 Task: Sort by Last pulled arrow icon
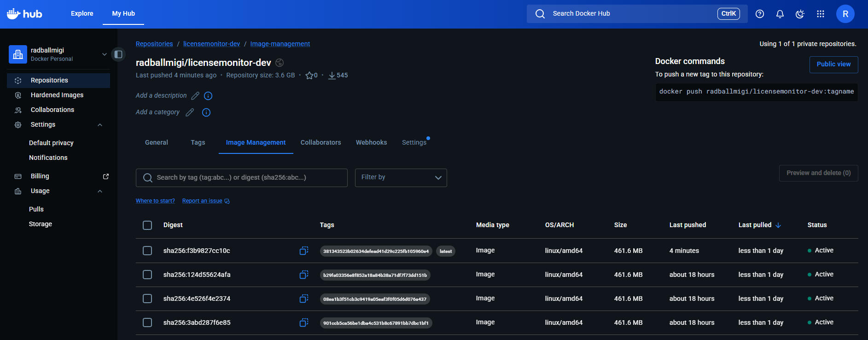click(x=778, y=225)
